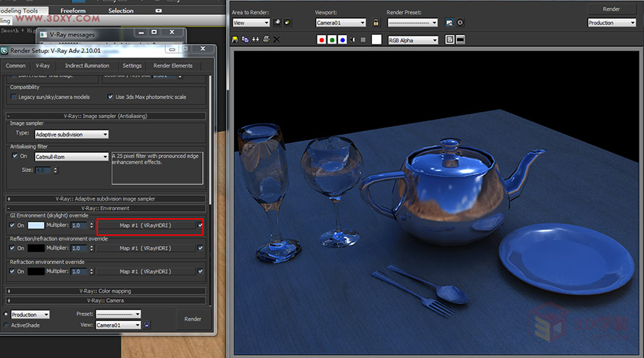
Task: Switch to the Common tab
Action: 16,66
